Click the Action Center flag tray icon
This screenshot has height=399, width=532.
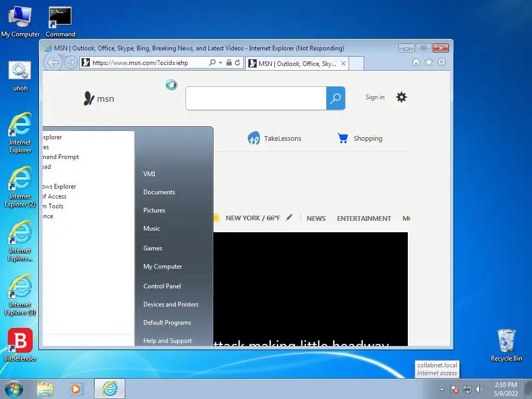coord(454,389)
